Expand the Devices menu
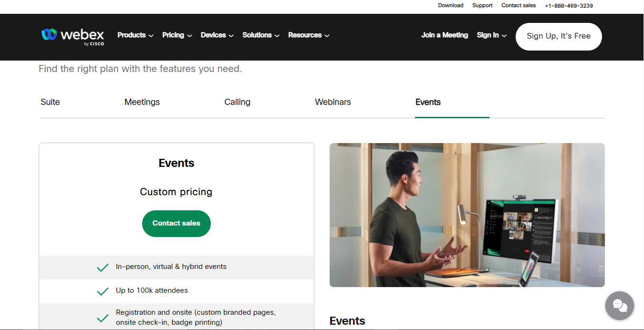 (x=217, y=35)
